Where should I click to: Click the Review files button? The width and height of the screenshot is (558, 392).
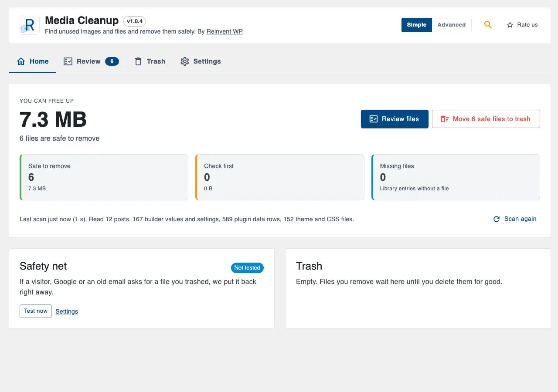395,119
